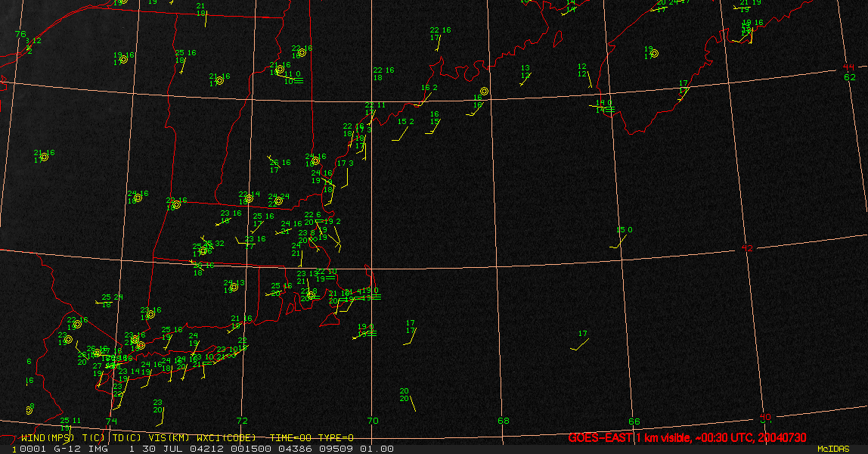868x454 pixels.
Task: Click the station plot reading 25 11
Action: coord(70,421)
